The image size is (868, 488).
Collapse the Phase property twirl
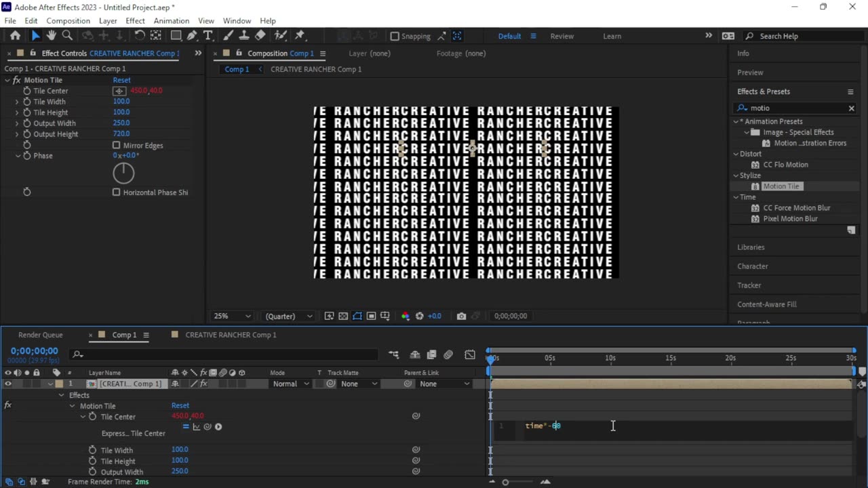pos(18,156)
